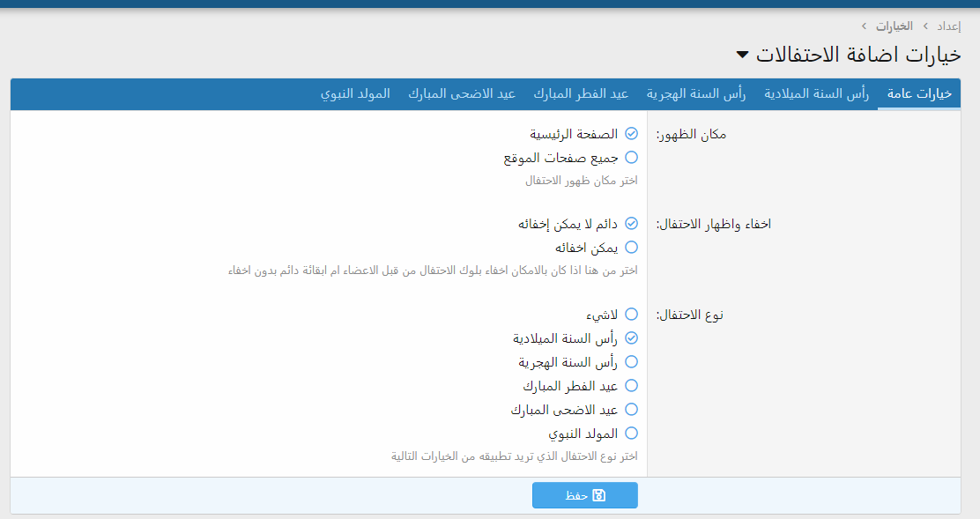Viewport: 980px width, 519px height.
Task: Select the الصفحة الرئيسية radio option
Action: [631, 134]
